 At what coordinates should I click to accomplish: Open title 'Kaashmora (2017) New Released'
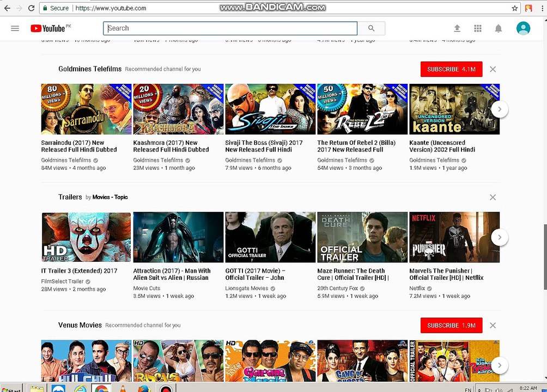(x=171, y=146)
